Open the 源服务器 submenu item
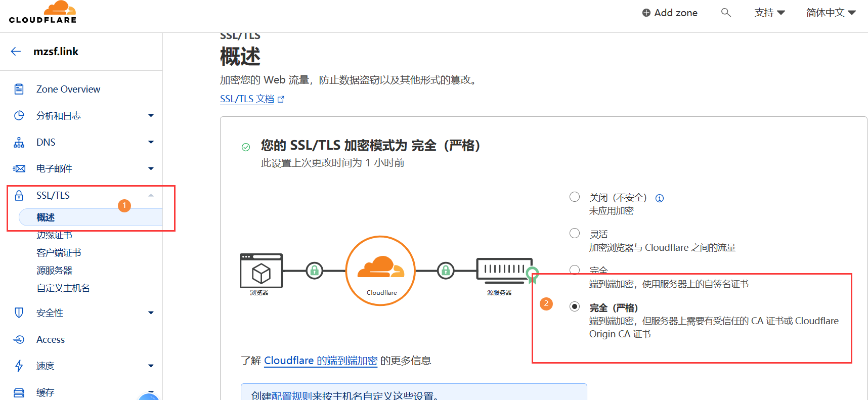Screen dimensions: 868x400 [x=55, y=271]
